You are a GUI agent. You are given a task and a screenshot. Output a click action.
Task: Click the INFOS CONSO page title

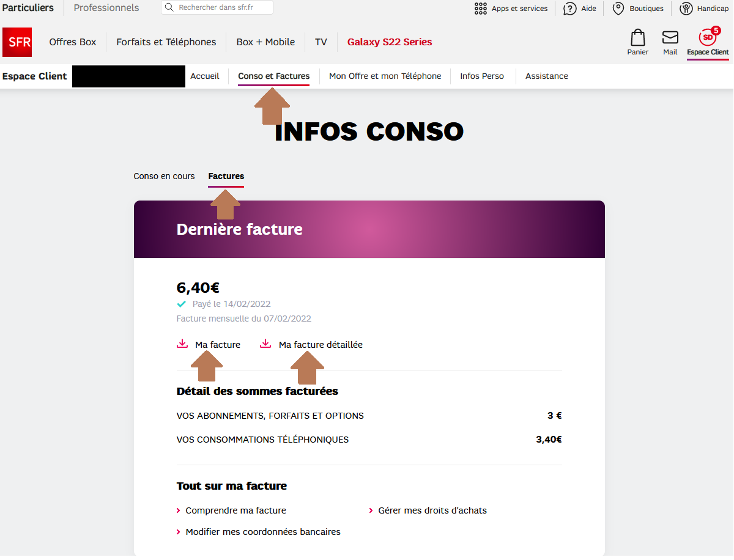(369, 131)
